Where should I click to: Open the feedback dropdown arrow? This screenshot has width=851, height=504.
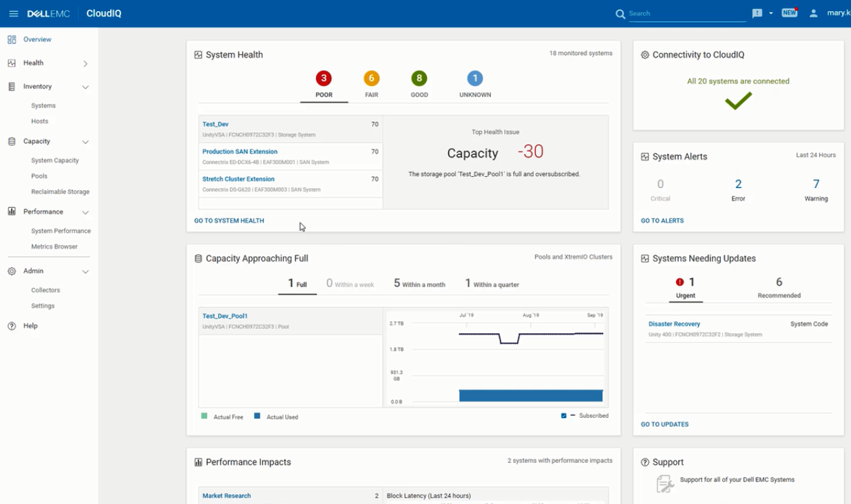(771, 13)
